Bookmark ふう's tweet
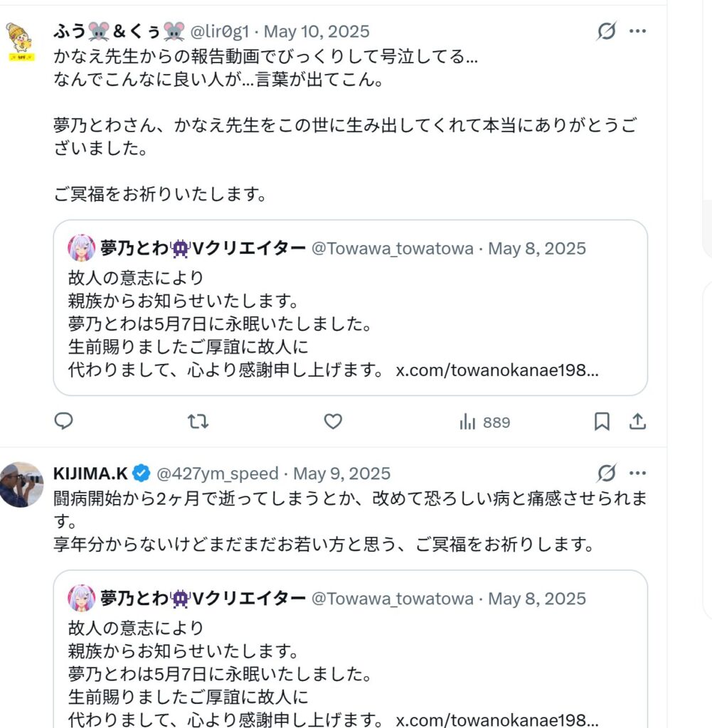The height and width of the screenshot is (728, 712). click(602, 422)
